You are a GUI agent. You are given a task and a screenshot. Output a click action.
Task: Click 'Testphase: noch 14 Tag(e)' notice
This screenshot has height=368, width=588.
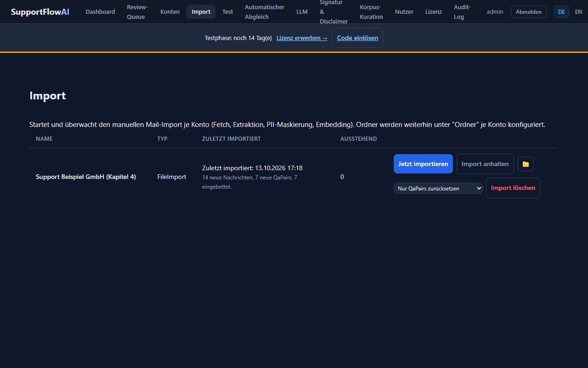[238, 38]
